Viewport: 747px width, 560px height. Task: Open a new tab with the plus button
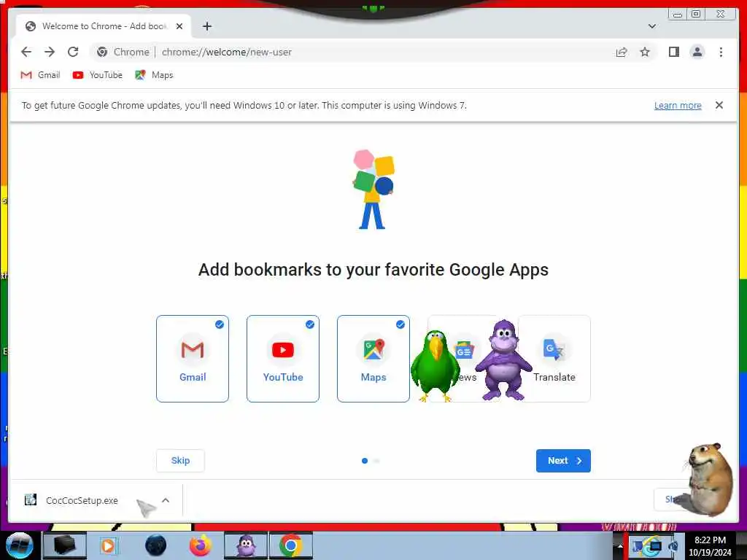(x=206, y=26)
